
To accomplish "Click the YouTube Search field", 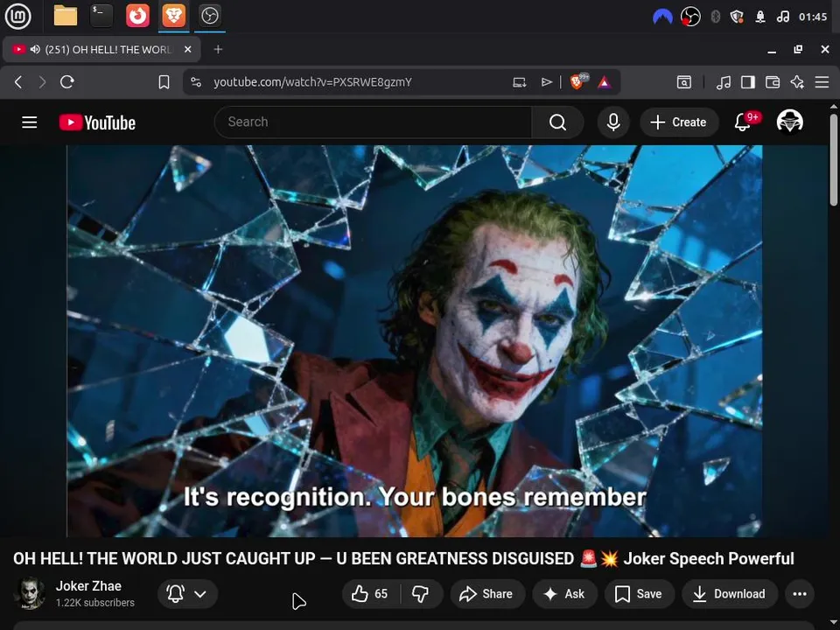I will point(373,122).
